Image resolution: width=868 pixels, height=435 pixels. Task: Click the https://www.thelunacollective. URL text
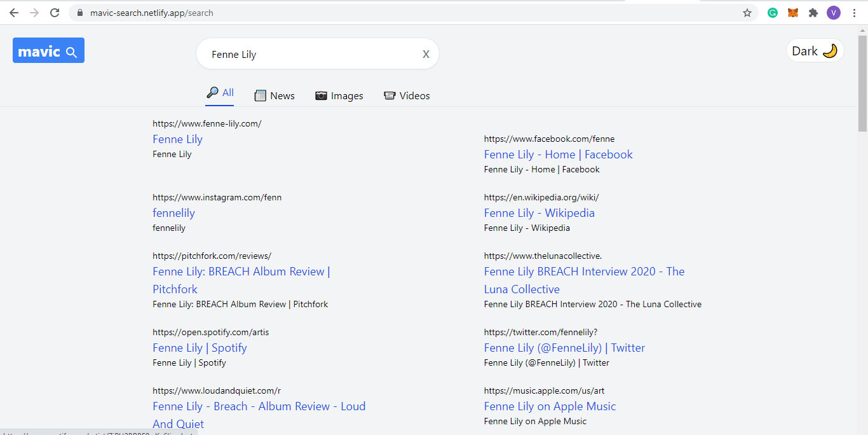pos(543,256)
